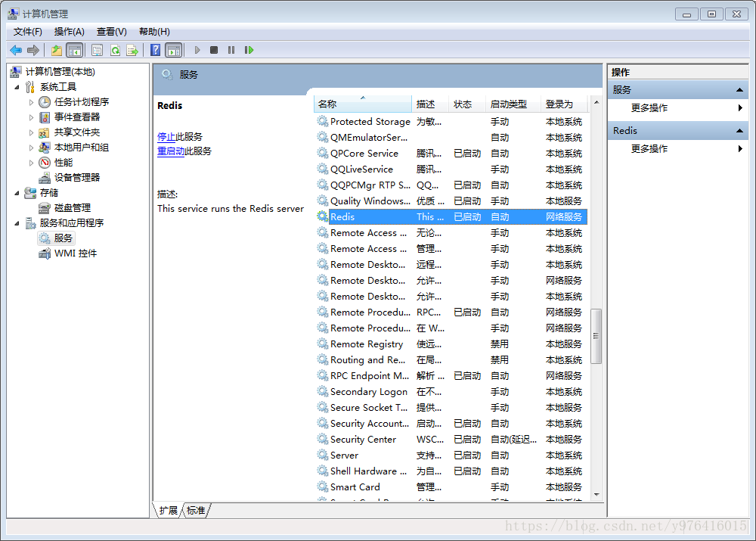Click the Back arrow toolbar icon
Viewport: 756px width, 541px height.
(16, 50)
